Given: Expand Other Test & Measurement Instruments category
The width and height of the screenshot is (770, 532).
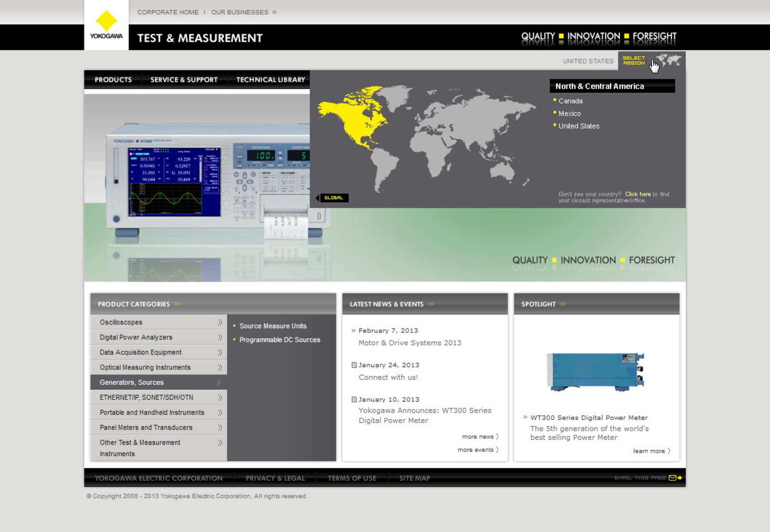Looking at the screenshot, I should (x=159, y=448).
